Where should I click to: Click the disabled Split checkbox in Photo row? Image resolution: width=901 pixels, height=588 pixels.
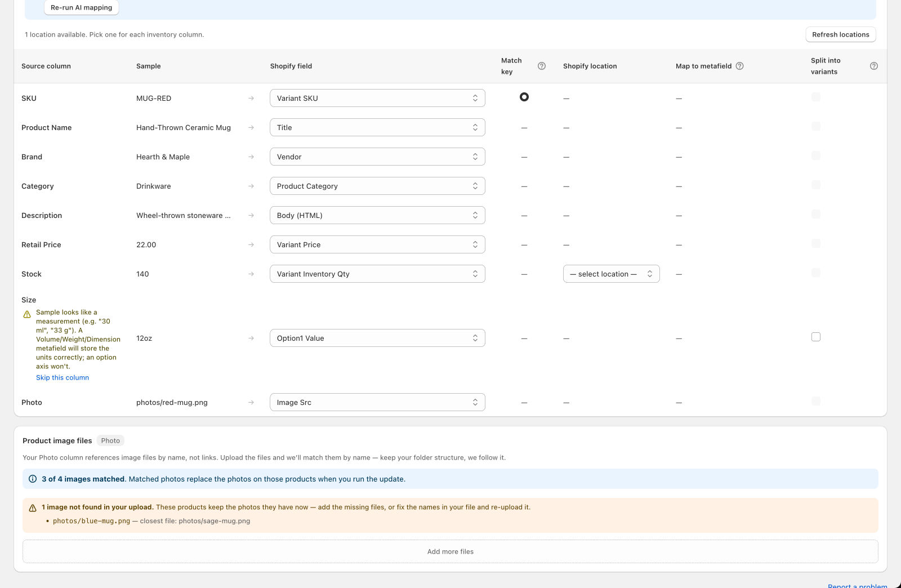[816, 401]
